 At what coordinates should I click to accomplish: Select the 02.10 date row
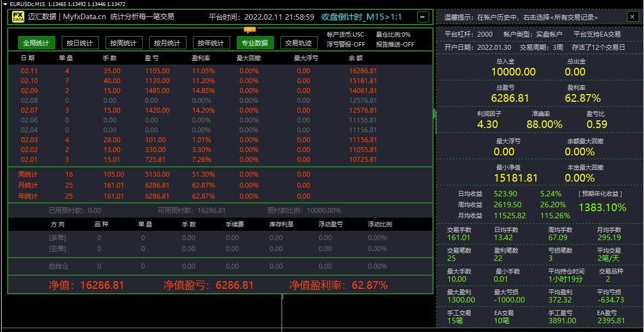[220, 80]
